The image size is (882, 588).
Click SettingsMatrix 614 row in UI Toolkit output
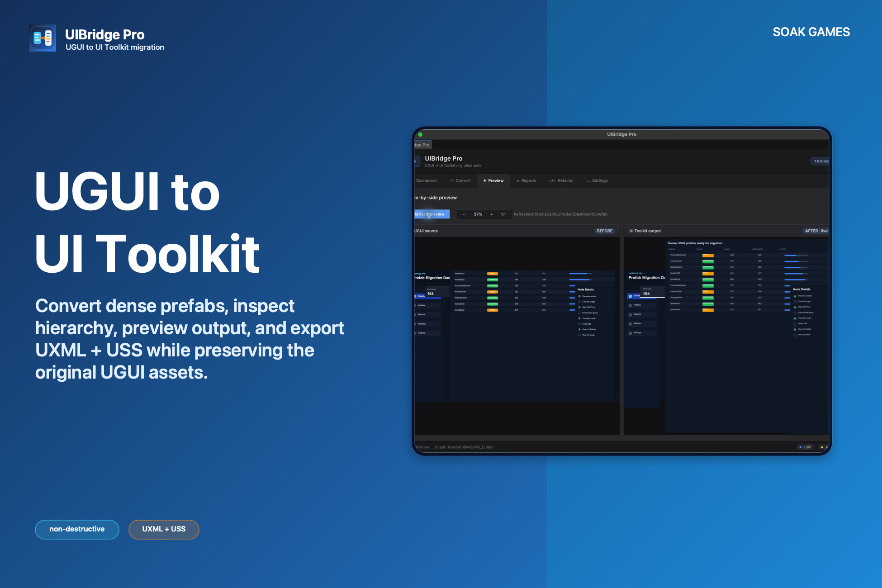click(749, 267)
